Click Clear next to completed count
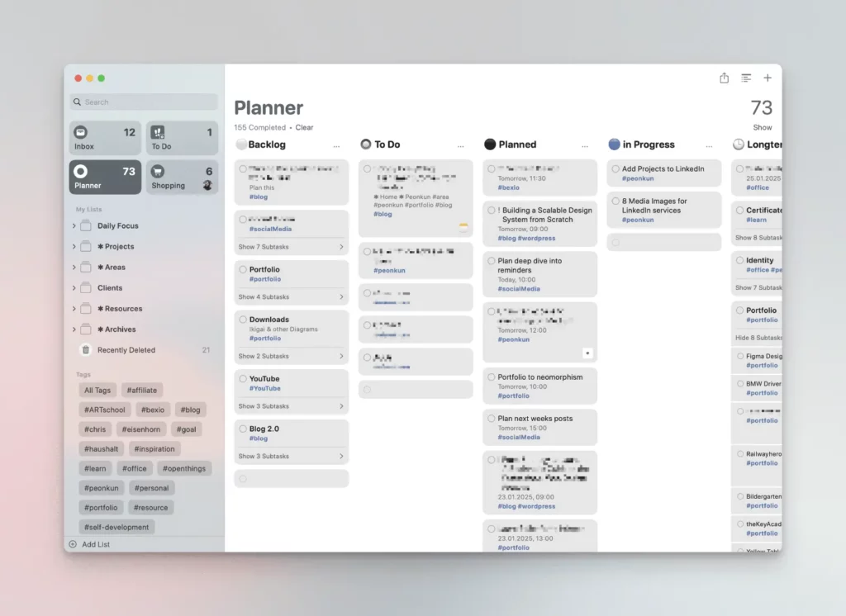 click(304, 128)
